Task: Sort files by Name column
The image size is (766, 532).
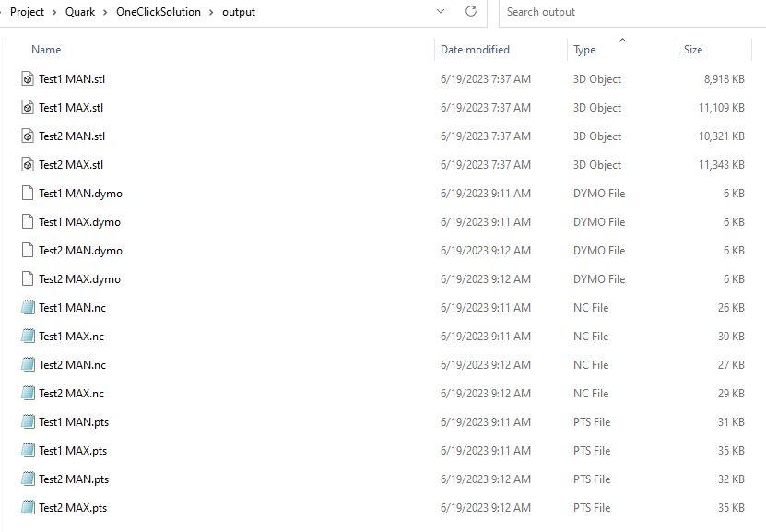Action: coord(46,50)
